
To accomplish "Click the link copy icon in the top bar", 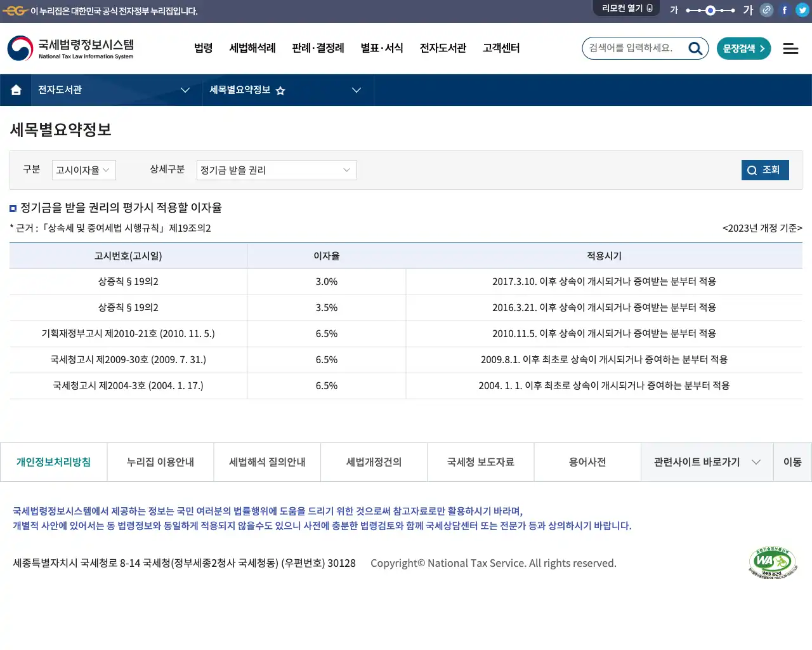I will click(x=766, y=10).
